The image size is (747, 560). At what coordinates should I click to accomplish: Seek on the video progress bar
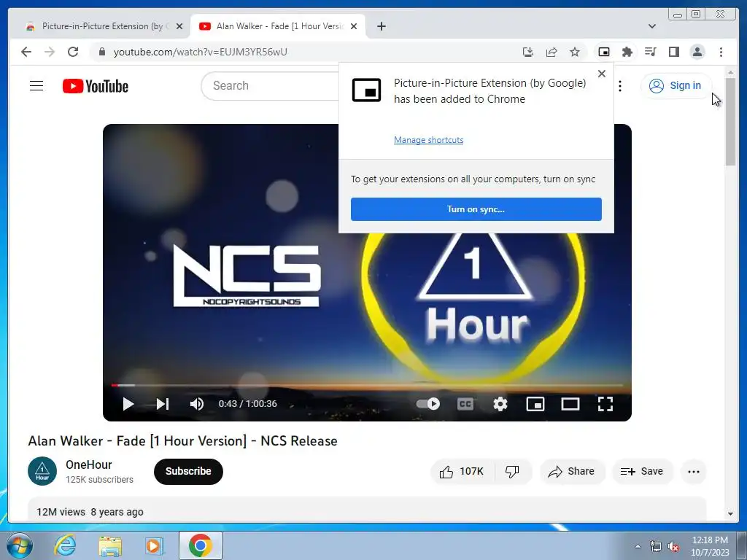click(367, 385)
